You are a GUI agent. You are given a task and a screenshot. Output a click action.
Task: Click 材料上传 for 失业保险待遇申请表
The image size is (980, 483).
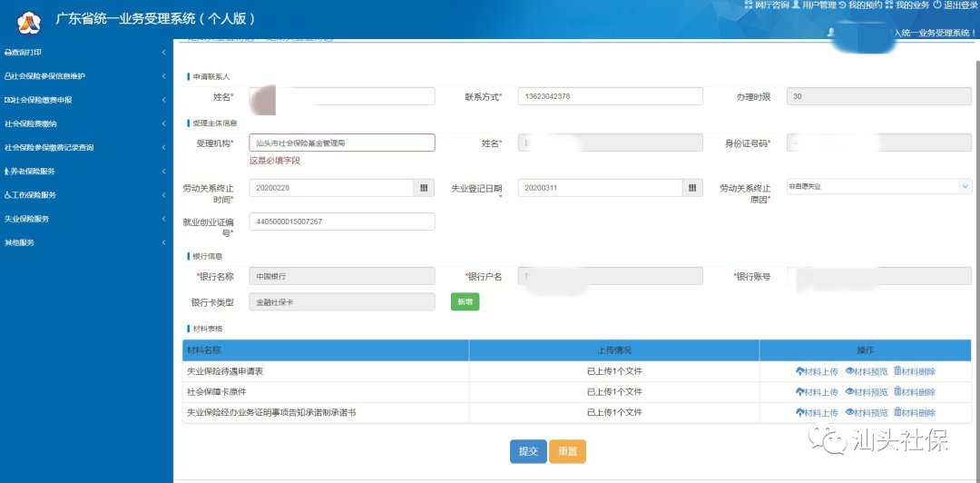tap(817, 371)
